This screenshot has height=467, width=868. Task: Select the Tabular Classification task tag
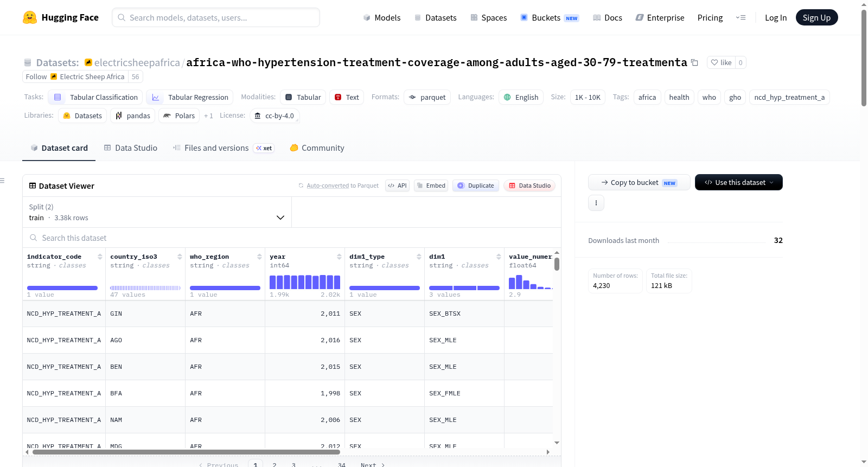[x=95, y=97]
